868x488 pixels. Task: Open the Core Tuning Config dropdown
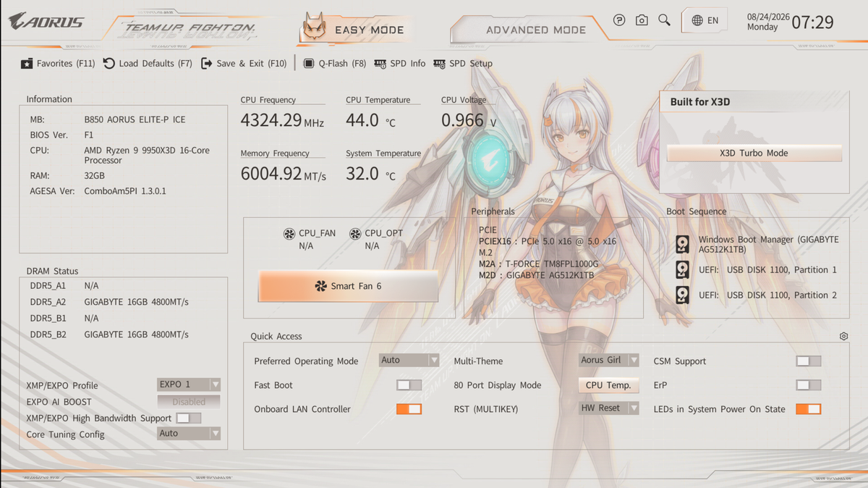tap(189, 434)
